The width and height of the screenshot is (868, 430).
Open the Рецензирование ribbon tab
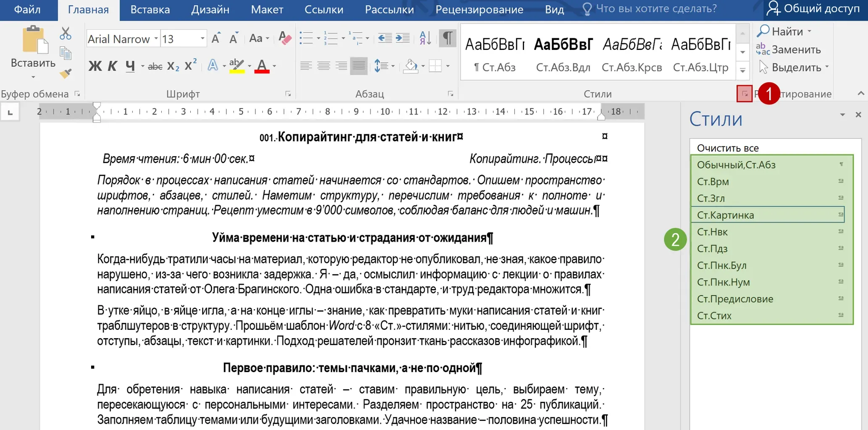tap(479, 10)
